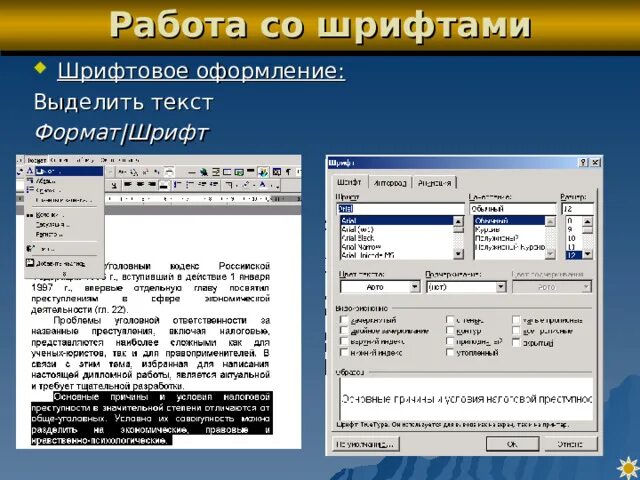The image size is (640, 480).
Task: Click the Отмена (Cancel) button
Action: (x=570, y=444)
